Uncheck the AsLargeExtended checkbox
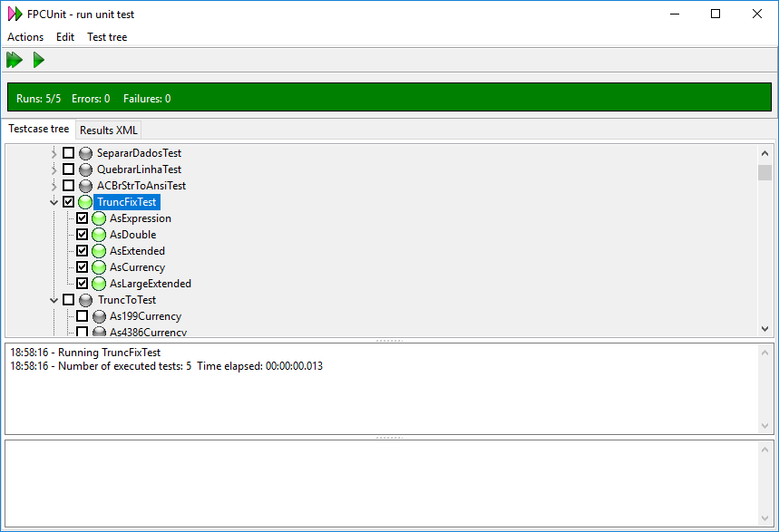This screenshot has height=532, width=779. click(x=82, y=283)
